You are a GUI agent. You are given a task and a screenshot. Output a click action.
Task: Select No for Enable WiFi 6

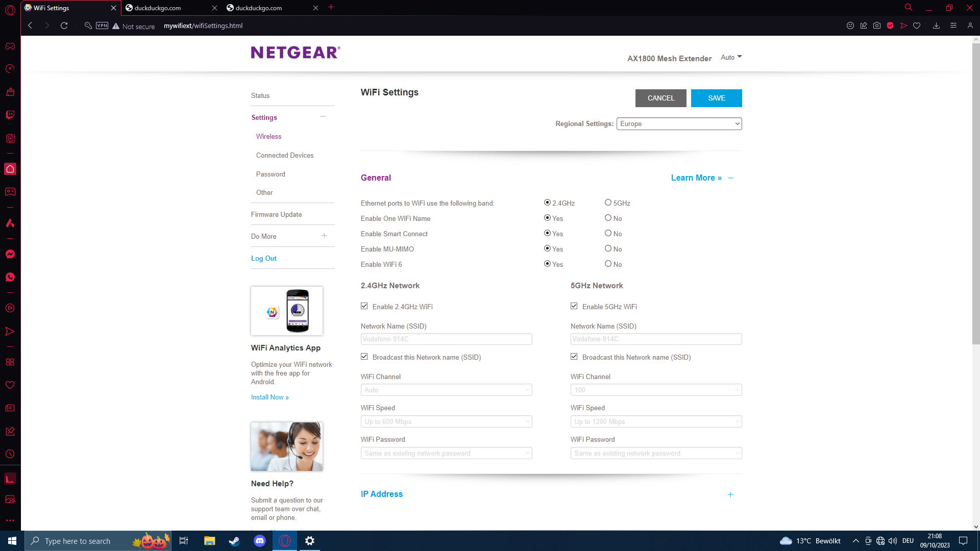(608, 264)
